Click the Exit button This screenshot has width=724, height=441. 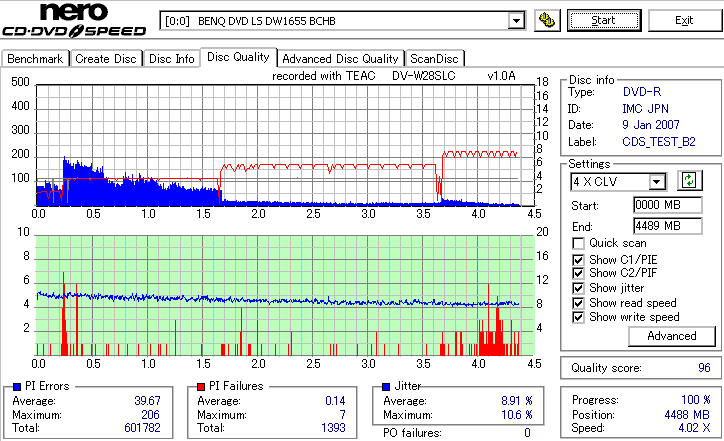(x=684, y=20)
